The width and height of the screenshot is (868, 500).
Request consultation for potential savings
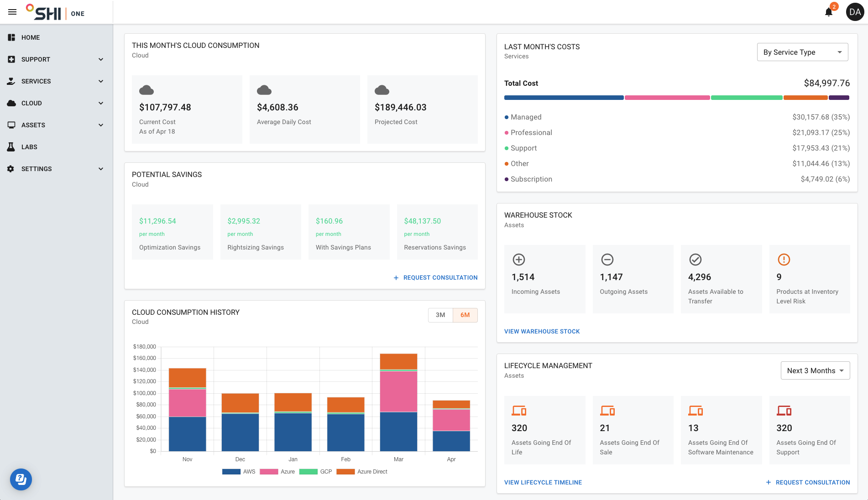pyautogui.click(x=435, y=278)
